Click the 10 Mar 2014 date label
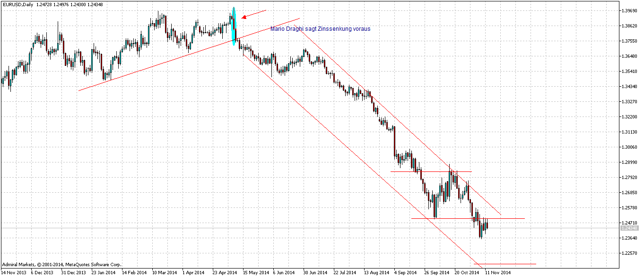Image resolution: width=644 pixels, height=278 pixels. coord(165,273)
